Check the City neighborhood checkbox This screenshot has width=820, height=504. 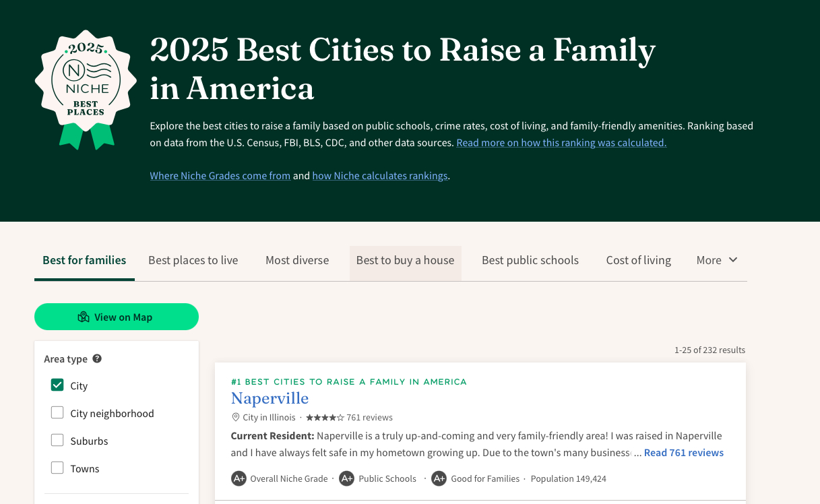click(x=57, y=413)
